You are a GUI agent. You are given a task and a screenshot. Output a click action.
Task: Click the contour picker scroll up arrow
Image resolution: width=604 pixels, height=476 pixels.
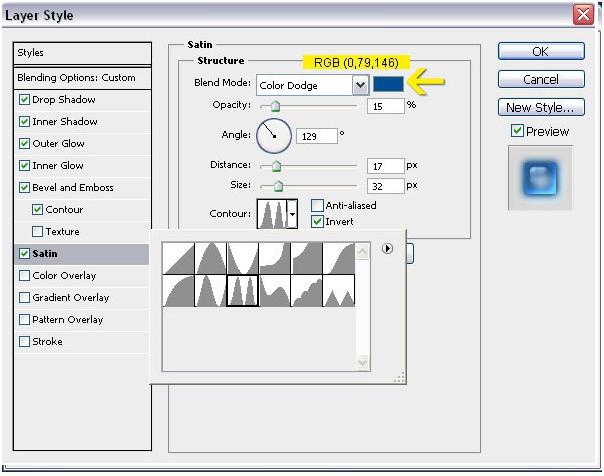[362, 252]
